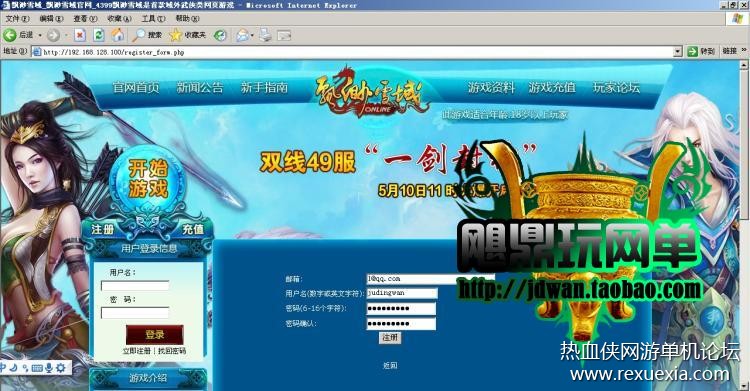
Task: Click the Mail envelope toolbar icon
Action: 243,35
